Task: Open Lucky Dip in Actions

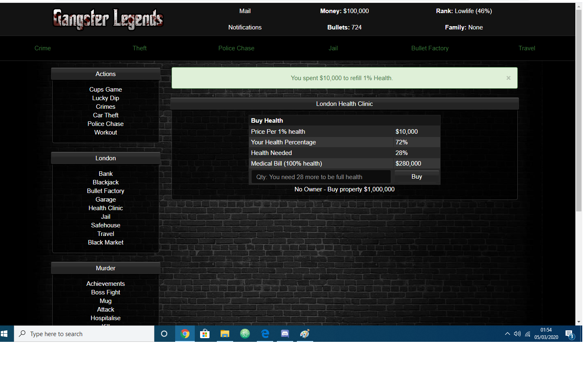Action: pos(106,98)
